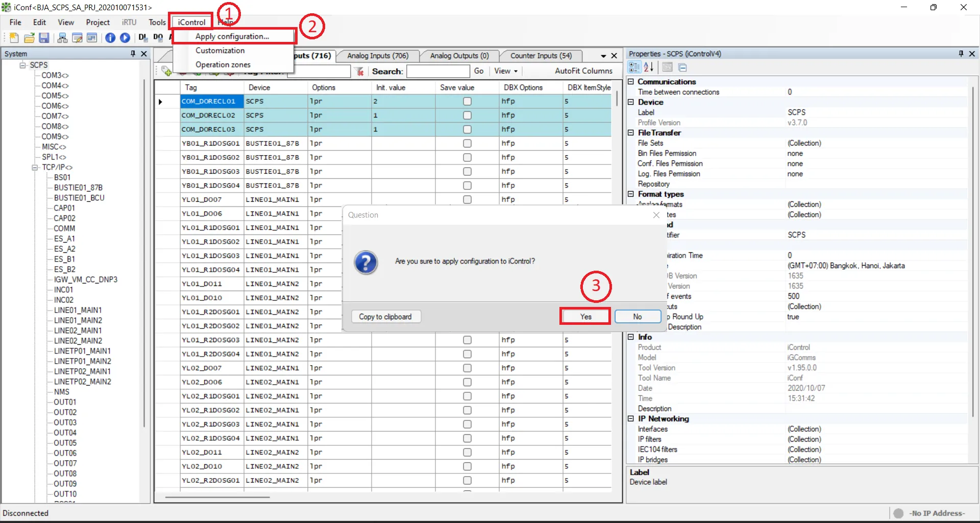Pin the System panel with pushpin icon
The image size is (980, 523).
[x=133, y=54]
